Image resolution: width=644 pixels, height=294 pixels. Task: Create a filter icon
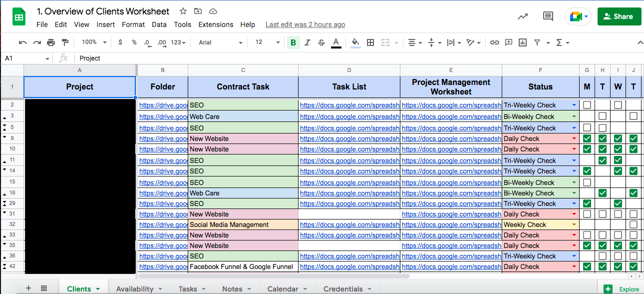537,42
